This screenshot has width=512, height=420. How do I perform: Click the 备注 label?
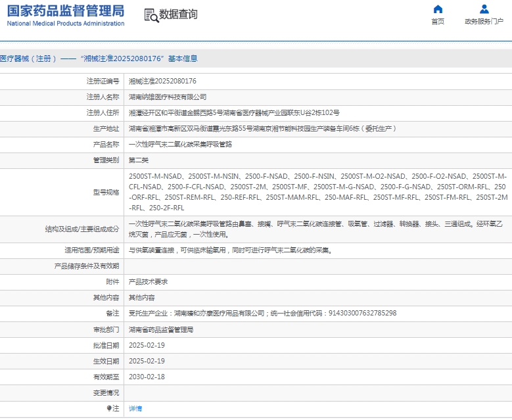[x=112, y=314]
